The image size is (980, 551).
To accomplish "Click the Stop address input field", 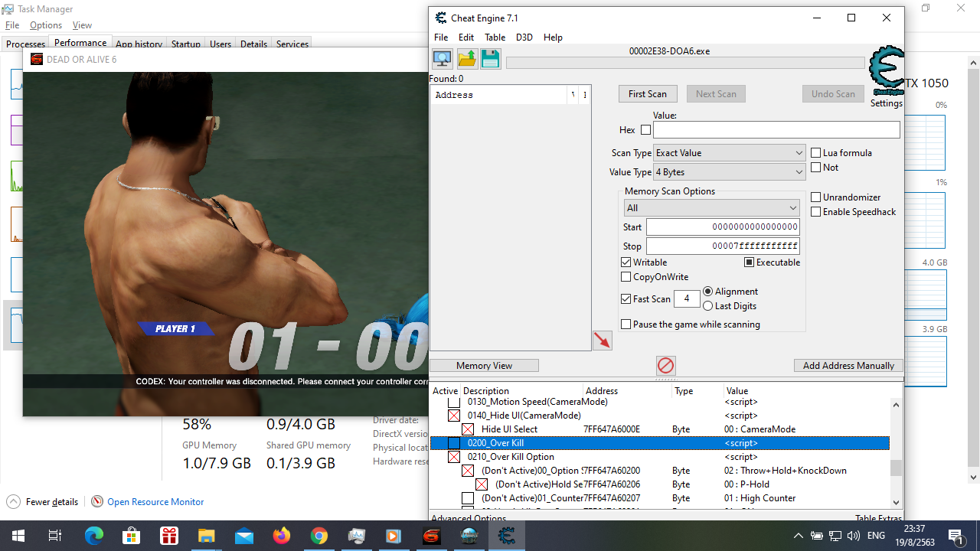I will tap(723, 246).
